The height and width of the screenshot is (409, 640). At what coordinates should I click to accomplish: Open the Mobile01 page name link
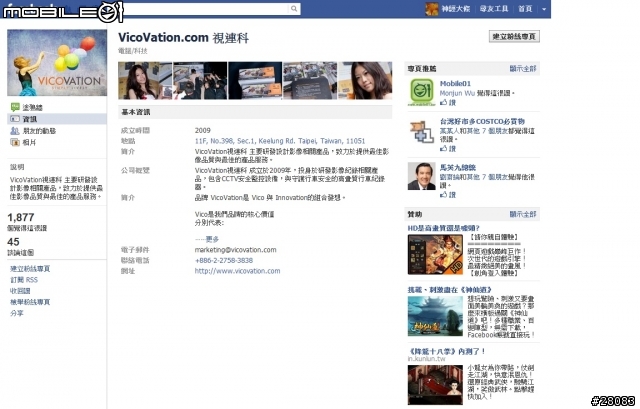click(x=455, y=84)
